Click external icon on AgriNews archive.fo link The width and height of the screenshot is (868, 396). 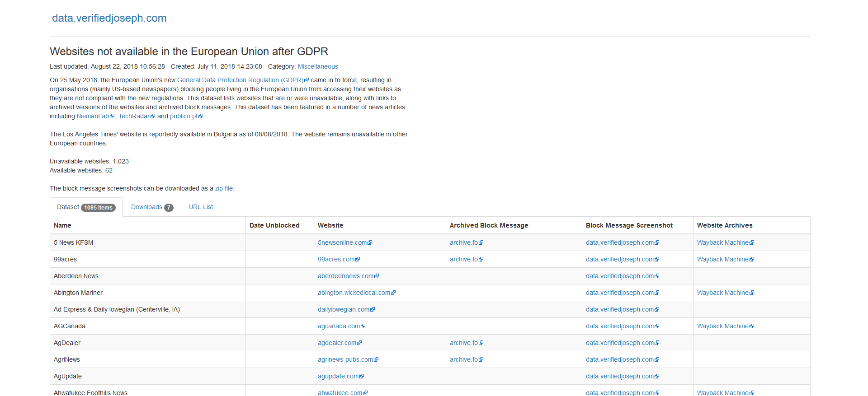pyautogui.click(x=481, y=360)
